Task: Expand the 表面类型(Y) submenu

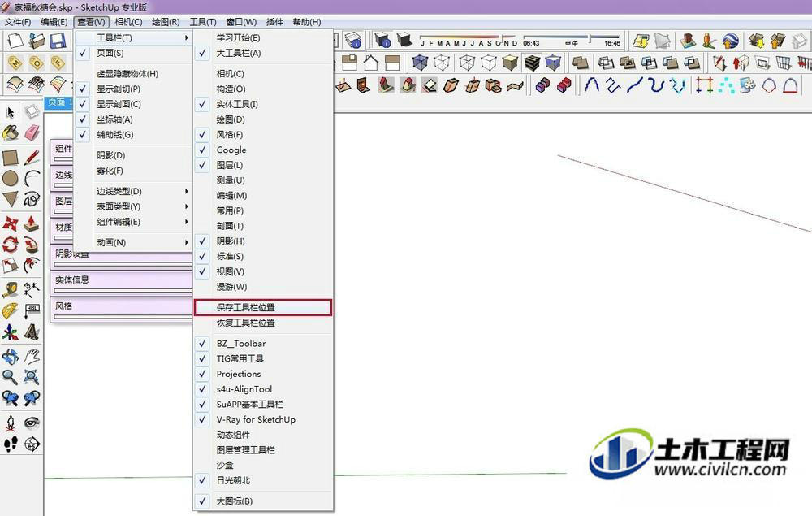Action: [132, 206]
